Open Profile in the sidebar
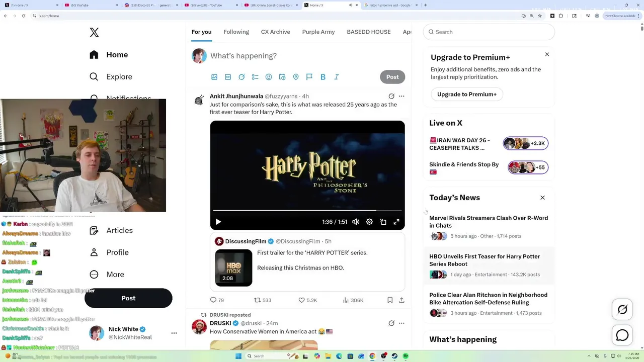Screen dimensions: 644x362 [109, 252]
